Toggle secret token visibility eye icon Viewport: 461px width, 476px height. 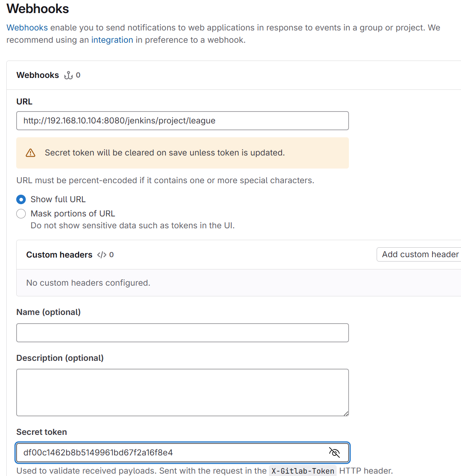coord(335,452)
